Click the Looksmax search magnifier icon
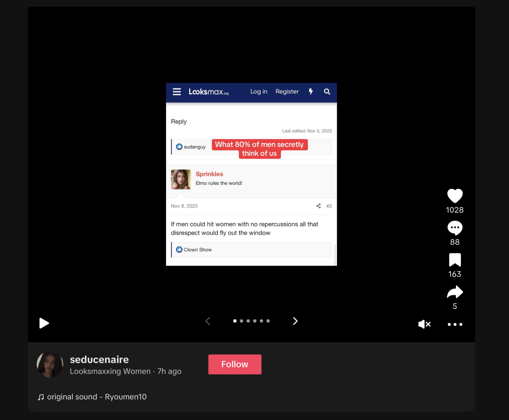 click(327, 92)
